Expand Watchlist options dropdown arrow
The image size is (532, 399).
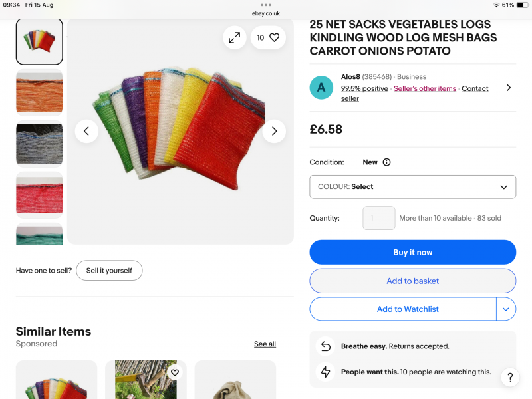506,309
